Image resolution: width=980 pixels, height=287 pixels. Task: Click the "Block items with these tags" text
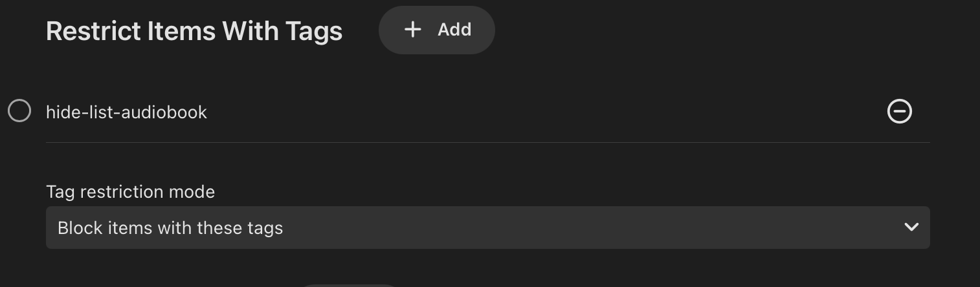[170, 228]
